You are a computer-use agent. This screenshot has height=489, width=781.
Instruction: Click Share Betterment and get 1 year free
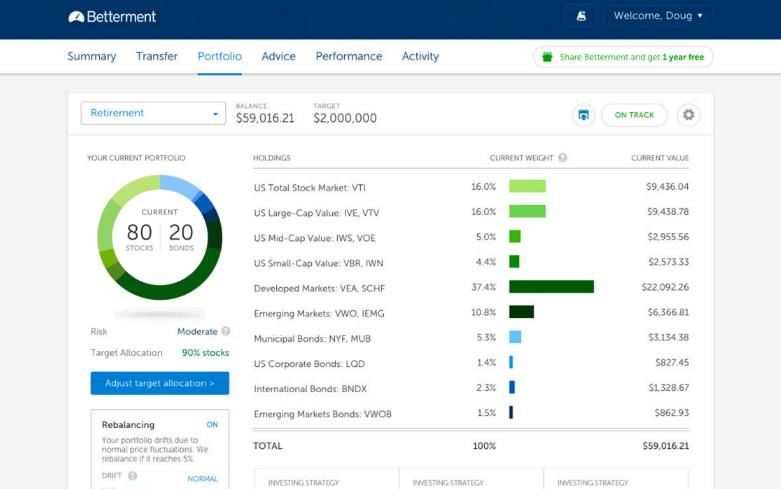pyautogui.click(x=623, y=57)
